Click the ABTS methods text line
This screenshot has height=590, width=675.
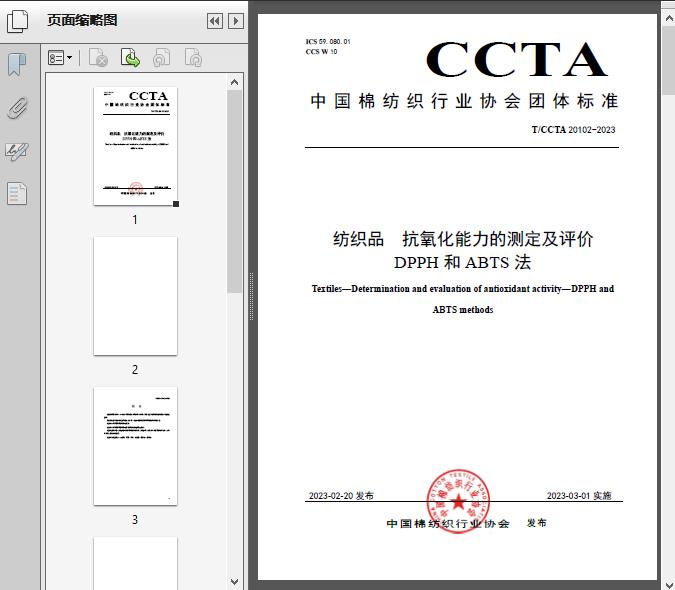tap(463, 309)
